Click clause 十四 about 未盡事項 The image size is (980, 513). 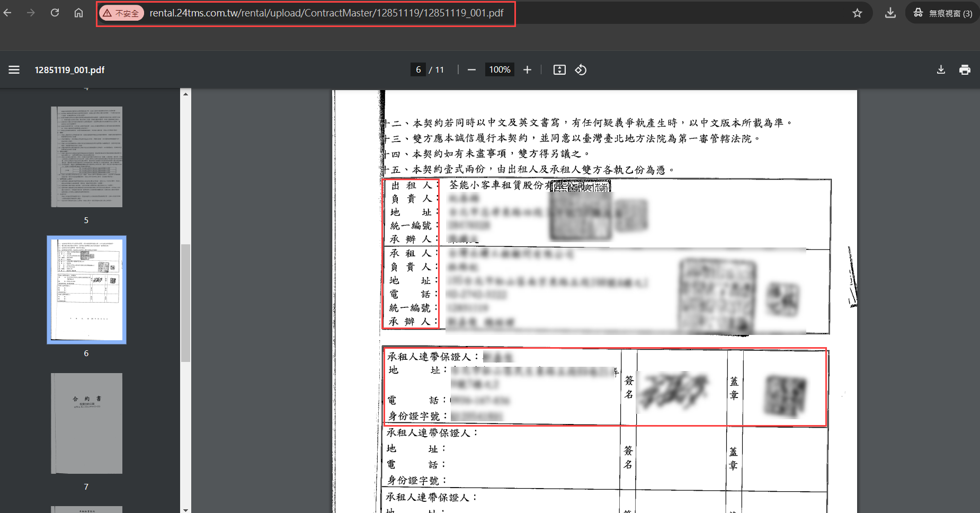pos(486,154)
